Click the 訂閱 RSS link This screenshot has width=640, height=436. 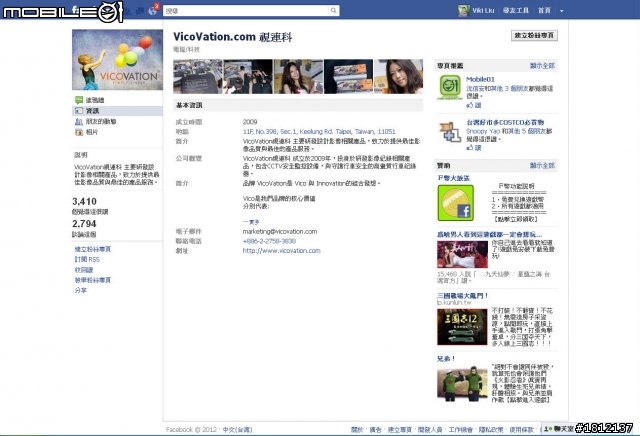click(87, 260)
